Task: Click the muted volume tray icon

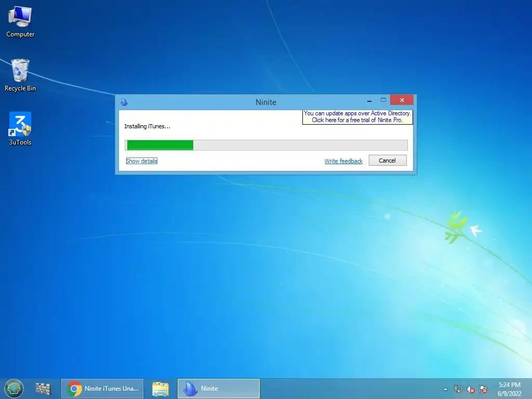Action: click(x=470, y=389)
